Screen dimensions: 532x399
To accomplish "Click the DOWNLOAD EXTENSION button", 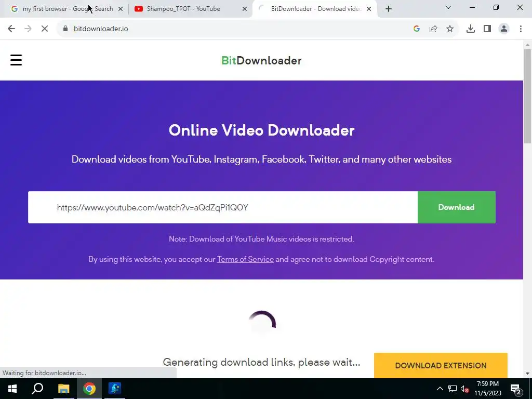I will pyautogui.click(x=441, y=365).
